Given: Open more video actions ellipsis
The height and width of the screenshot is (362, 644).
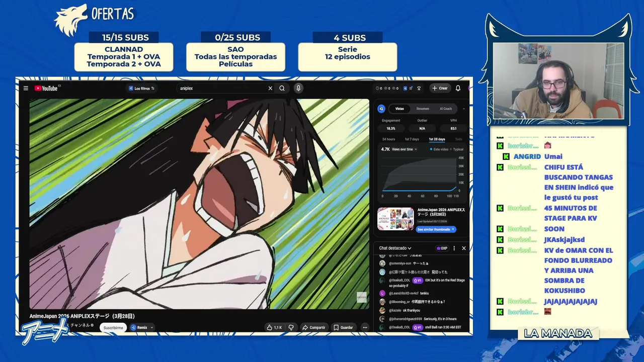Looking at the screenshot, I should point(365,327).
